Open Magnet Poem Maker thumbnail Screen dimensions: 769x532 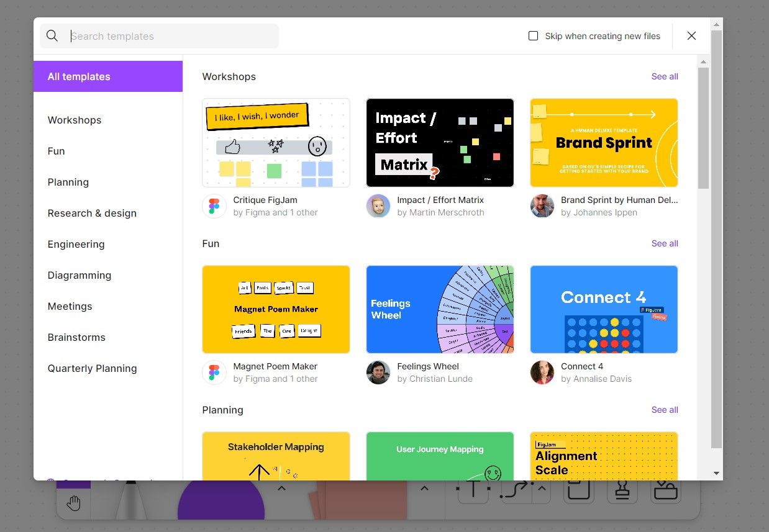tap(276, 309)
